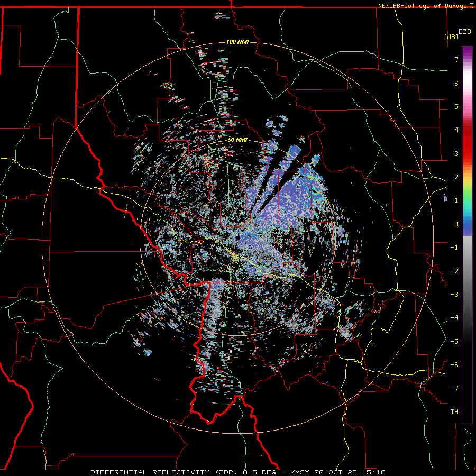Click the radar site dot at center

(x=237, y=237)
